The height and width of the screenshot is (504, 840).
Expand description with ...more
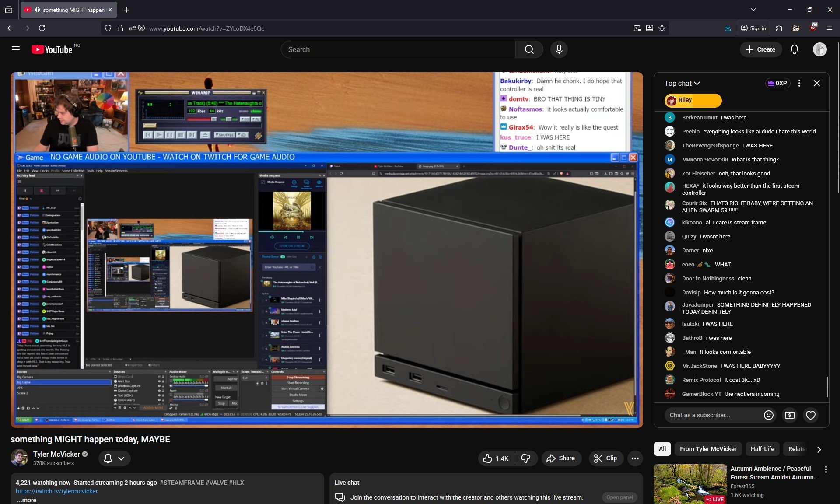(27, 500)
